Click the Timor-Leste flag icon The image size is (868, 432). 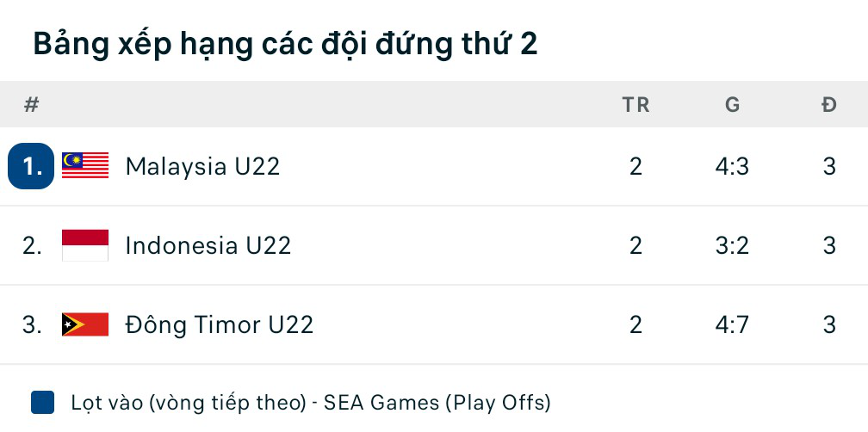click(x=85, y=324)
